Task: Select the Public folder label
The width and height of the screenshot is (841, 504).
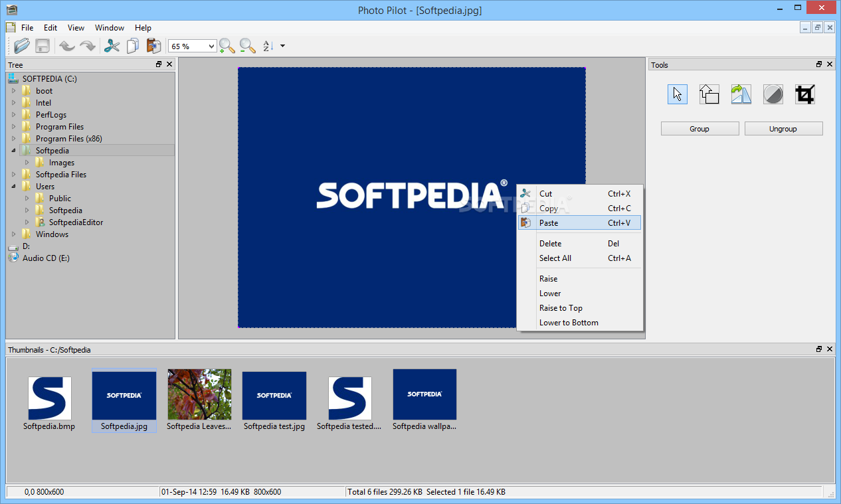Action: 60,199
